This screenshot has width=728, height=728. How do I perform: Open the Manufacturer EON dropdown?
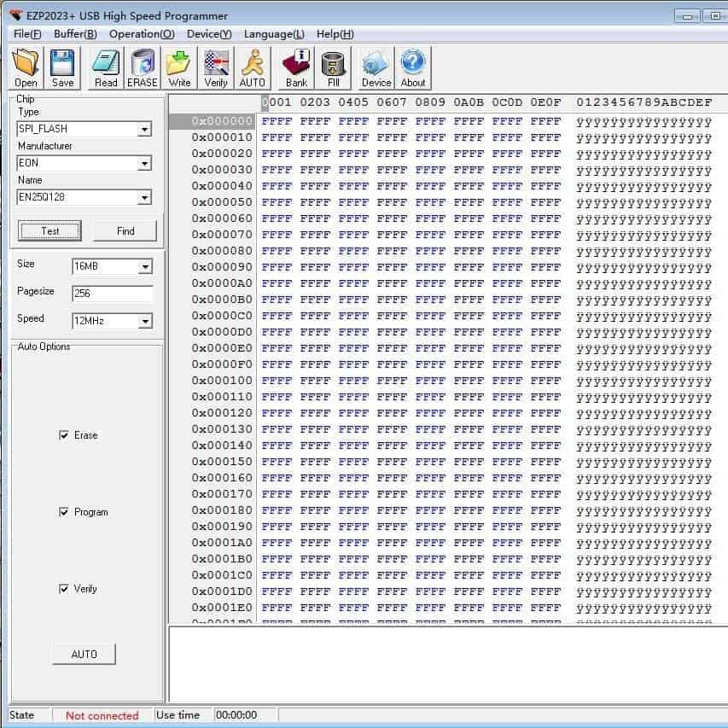point(144,163)
